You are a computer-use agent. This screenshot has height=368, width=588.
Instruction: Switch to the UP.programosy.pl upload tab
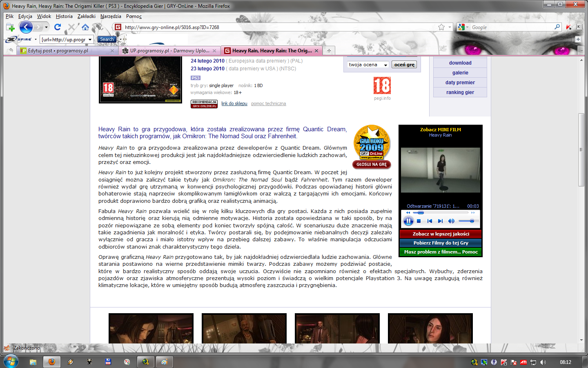pos(169,51)
